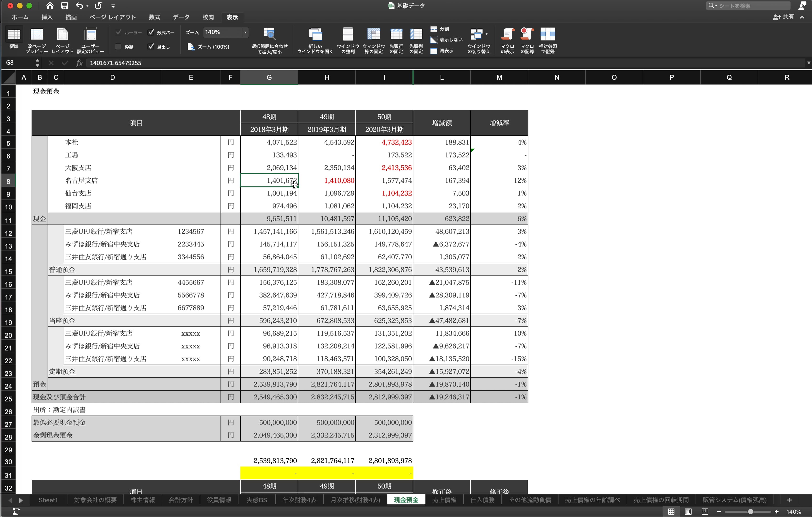
Task: Click the 共有 share button
Action: point(784,17)
